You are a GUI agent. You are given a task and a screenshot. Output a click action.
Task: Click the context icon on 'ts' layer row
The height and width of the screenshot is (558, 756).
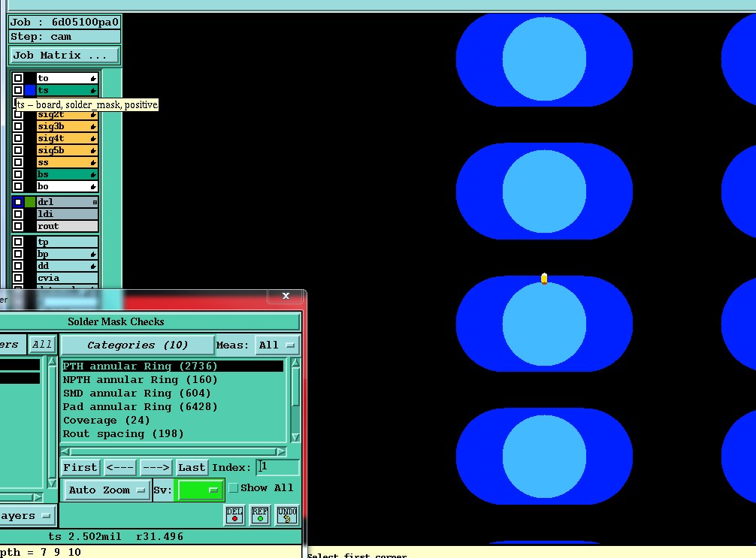pos(93,90)
